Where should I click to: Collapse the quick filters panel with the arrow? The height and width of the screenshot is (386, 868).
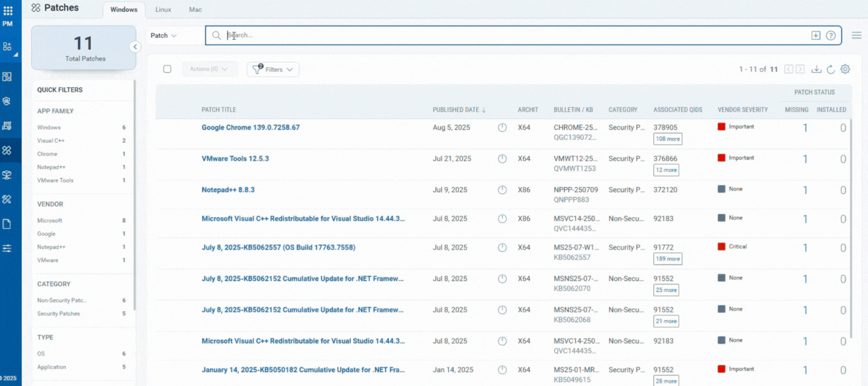(x=135, y=47)
